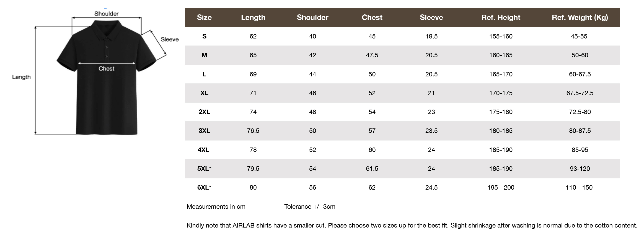Select the Sleeve column header
644x235 pixels.
pyautogui.click(x=431, y=17)
